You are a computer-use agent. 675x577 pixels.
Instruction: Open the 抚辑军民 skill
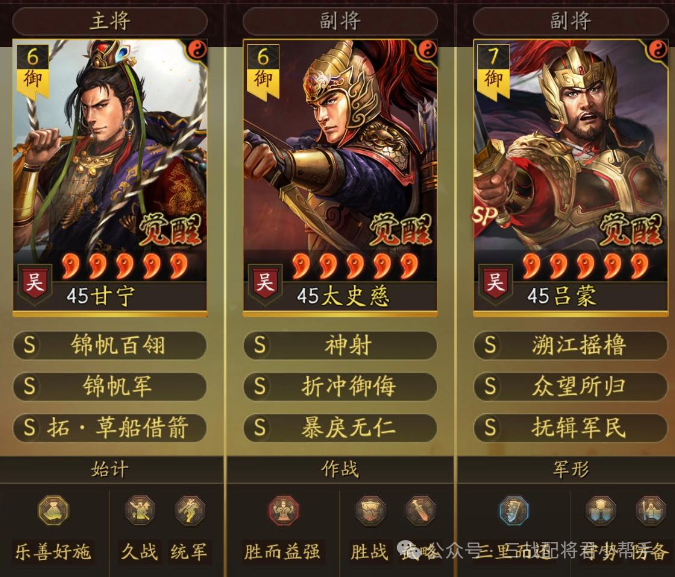pyautogui.click(x=570, y=428)
